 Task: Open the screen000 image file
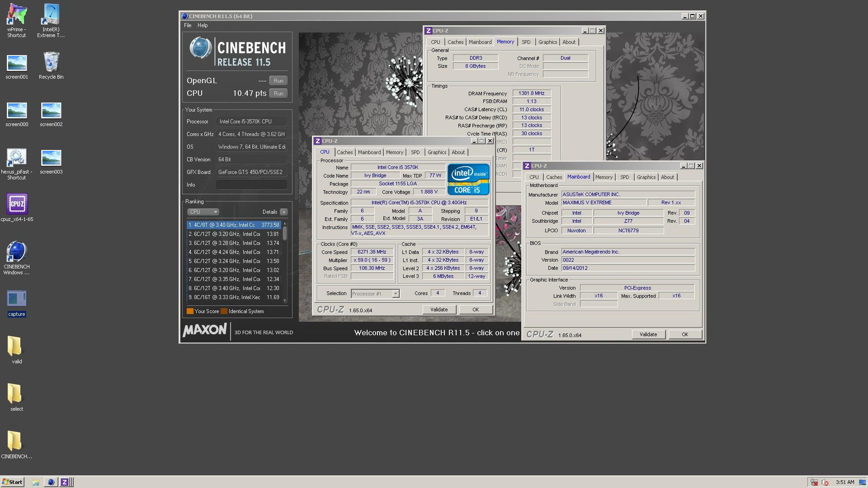click(17, 114)
